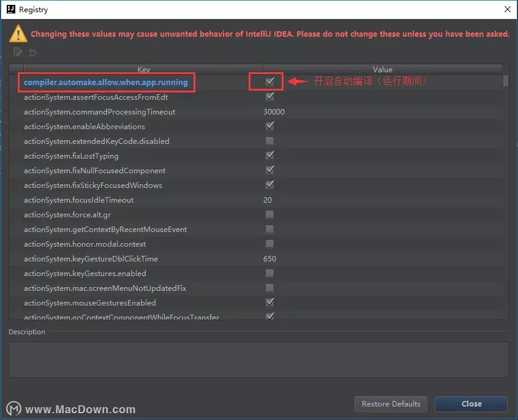The height and width of the screenshot is (420, 518).
Task: Click the Restore Defaults button
Action: (391, 404)
